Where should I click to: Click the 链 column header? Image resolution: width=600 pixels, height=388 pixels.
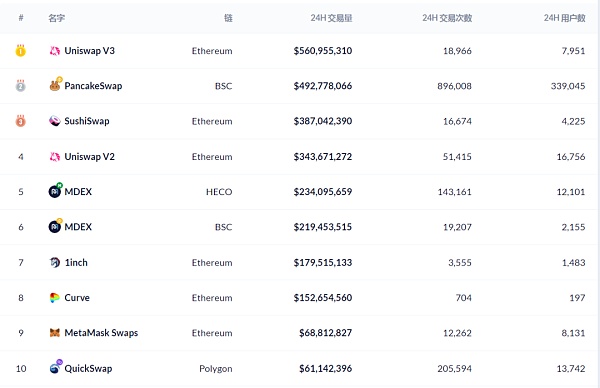pyautogui.click(x=228, y=18)
